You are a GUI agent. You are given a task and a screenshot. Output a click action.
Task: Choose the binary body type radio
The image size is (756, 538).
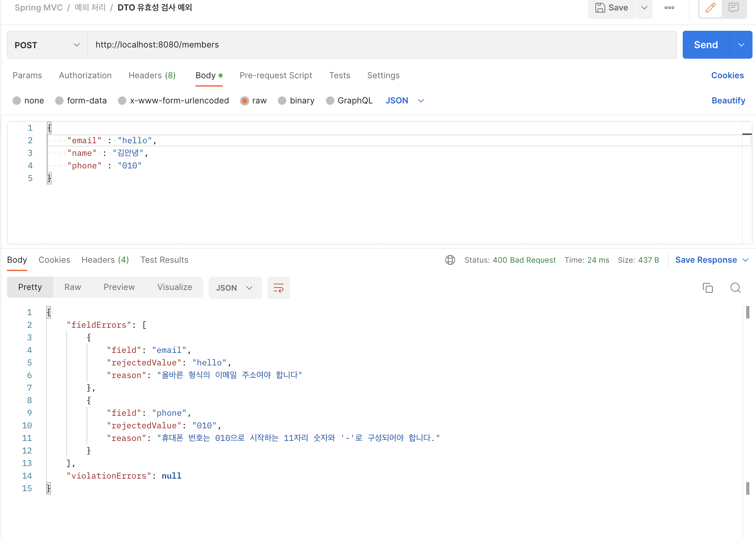coord(282,101)
